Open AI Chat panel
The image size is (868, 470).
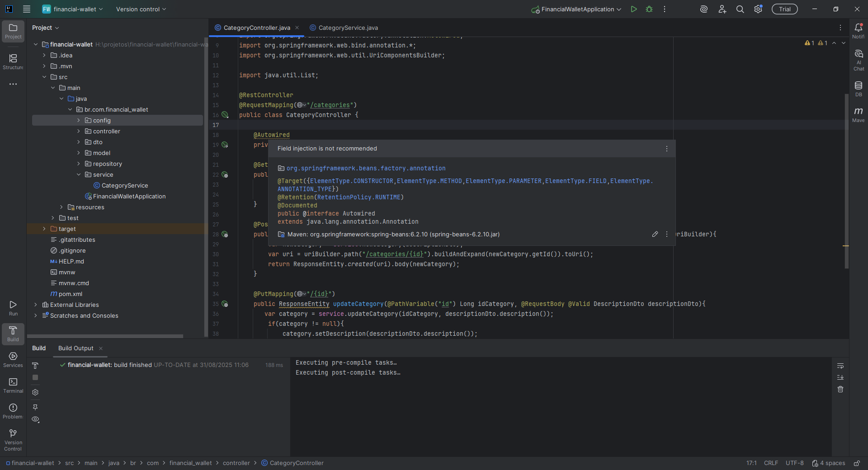[858, 60]
